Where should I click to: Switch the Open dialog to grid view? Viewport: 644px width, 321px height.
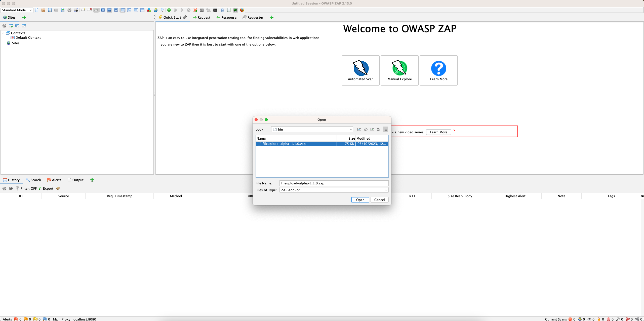click(379, 129)
